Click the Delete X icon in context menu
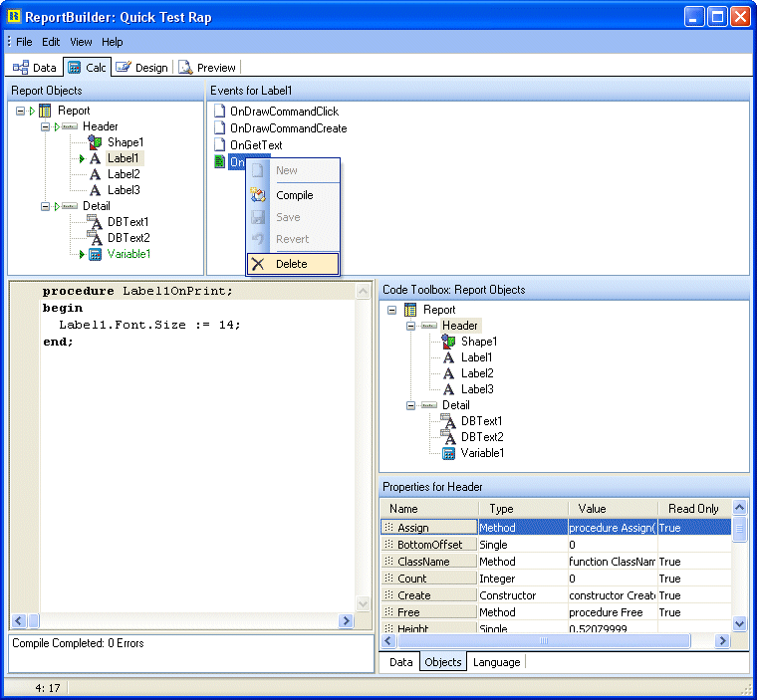The height and width of the screenshot is (700, 757). point(258,264)
